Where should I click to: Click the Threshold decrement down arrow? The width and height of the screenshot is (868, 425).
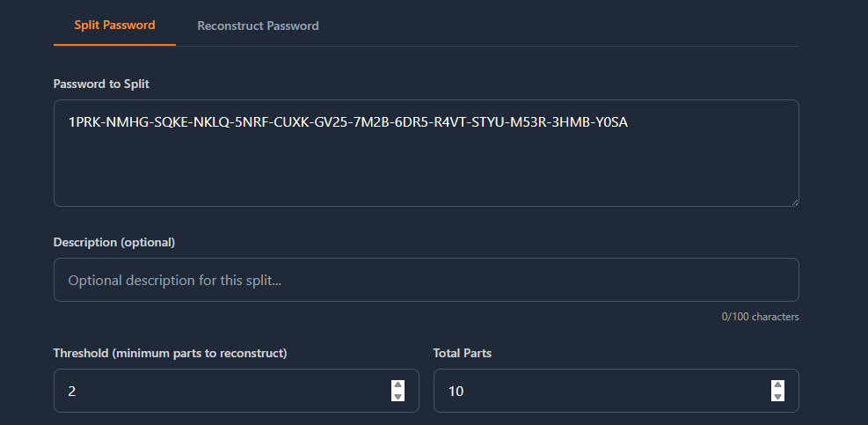click(x=398, y=396)
